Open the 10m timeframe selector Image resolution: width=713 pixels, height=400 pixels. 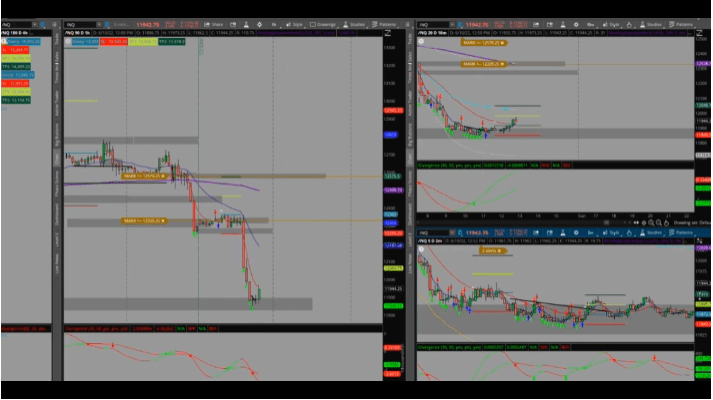pyautogui.click(x=590, y=25)
